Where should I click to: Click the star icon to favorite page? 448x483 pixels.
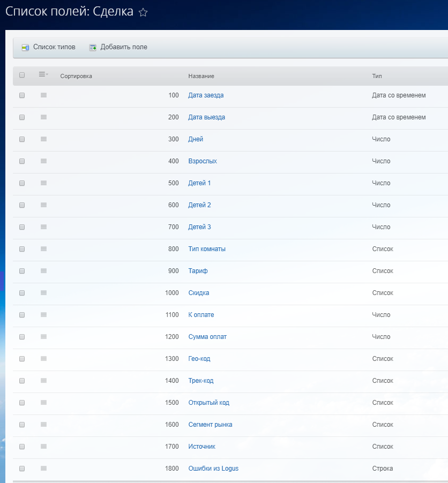[143, 12]
